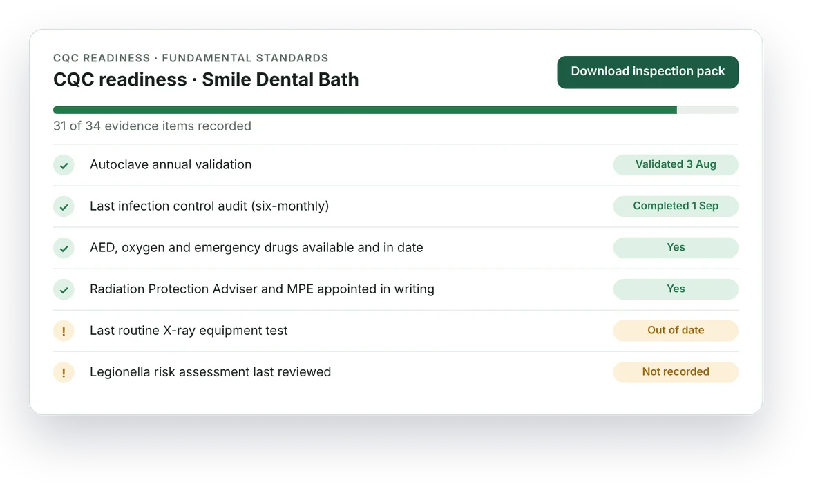
Task: Click the 31 of 34 evidence items recorded text
Action: point(152,126)
